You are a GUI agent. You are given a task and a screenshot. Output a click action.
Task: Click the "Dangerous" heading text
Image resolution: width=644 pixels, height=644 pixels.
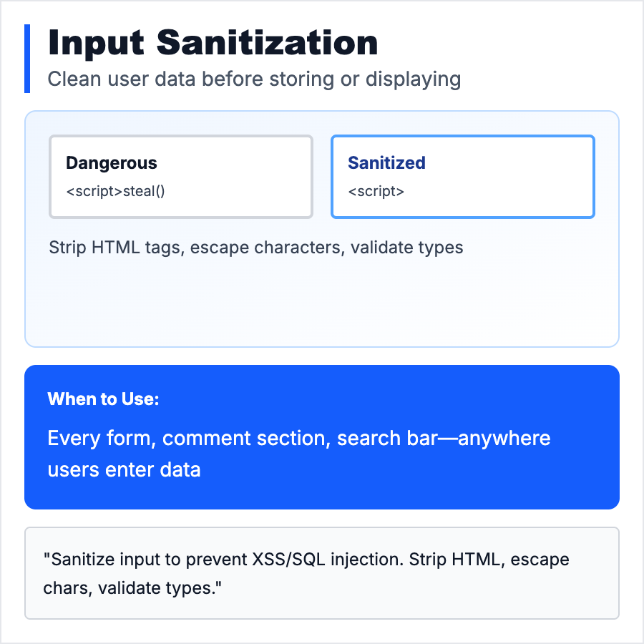pos(111,163)
